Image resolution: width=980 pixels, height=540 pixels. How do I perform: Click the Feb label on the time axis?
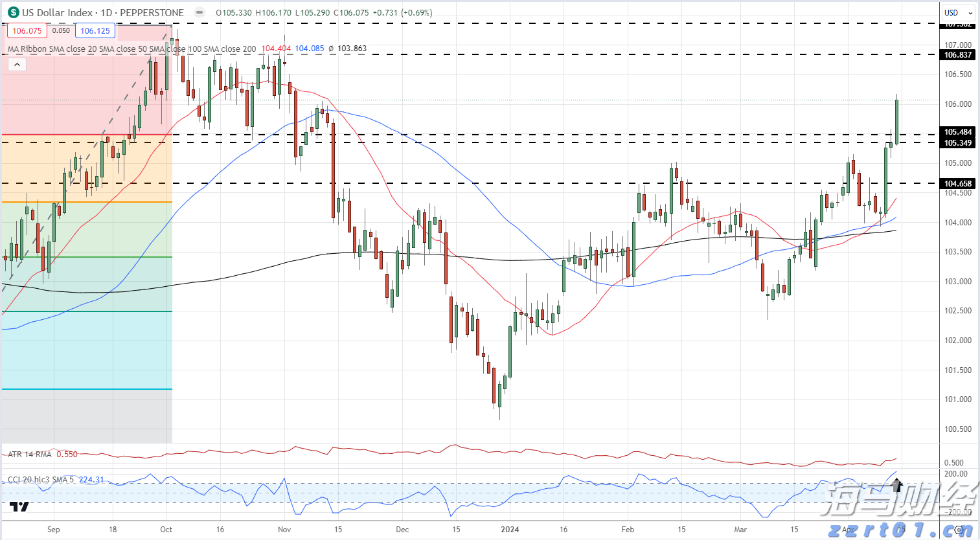pyautogui.click(x=628, y=530)
